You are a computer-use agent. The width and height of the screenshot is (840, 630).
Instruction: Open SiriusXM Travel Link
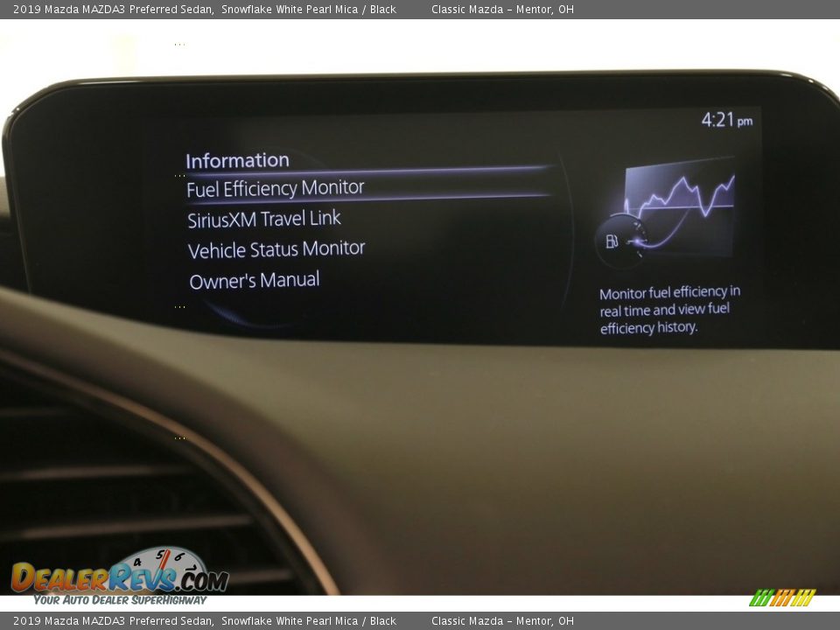[263, 219]
